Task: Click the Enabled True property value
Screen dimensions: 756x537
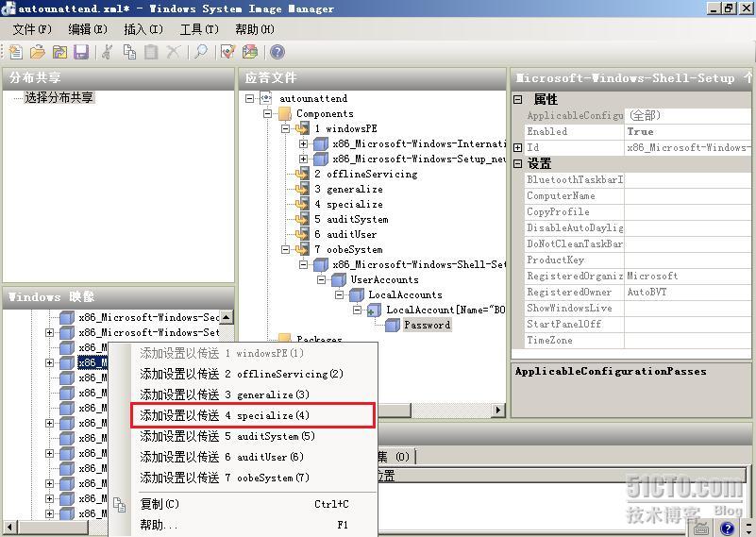Action: [x=687, y=131]
